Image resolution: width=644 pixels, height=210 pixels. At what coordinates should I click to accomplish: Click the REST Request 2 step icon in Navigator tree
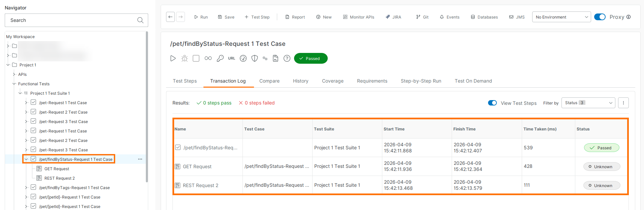pos(39,178)
